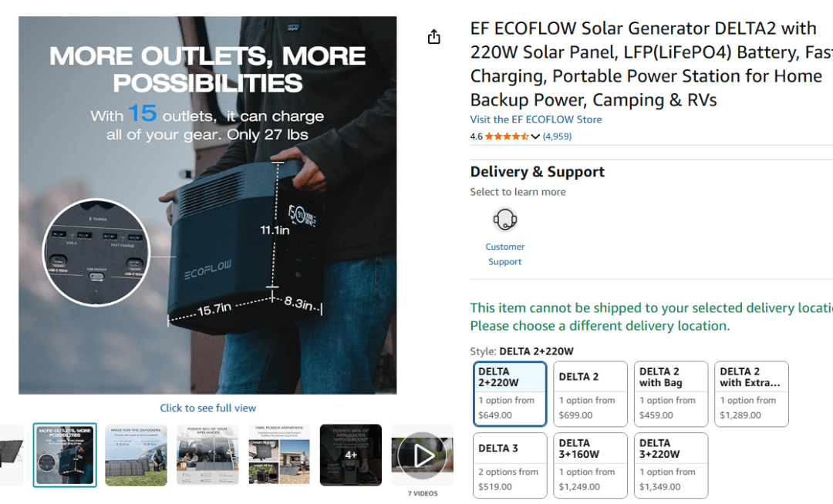Play the product video thumbnail

(422, 455)
